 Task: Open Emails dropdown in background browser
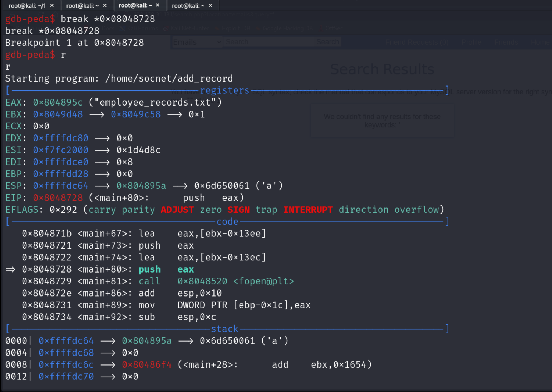click(197, 42)
